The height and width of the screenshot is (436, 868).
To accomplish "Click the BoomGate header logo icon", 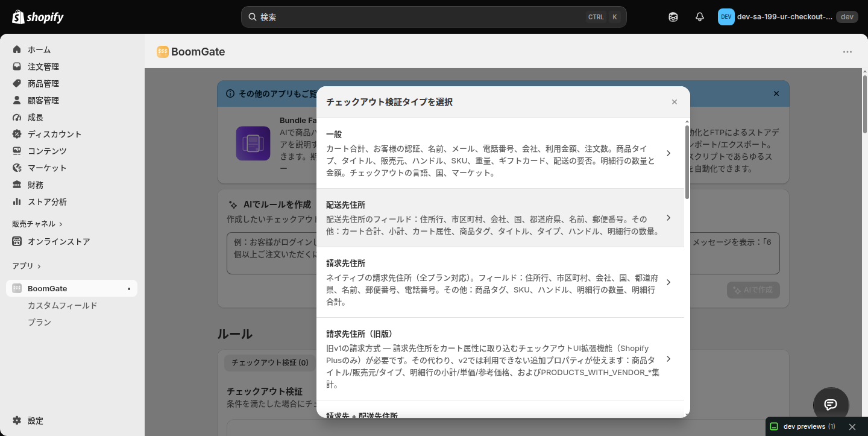I will (163, 52).
